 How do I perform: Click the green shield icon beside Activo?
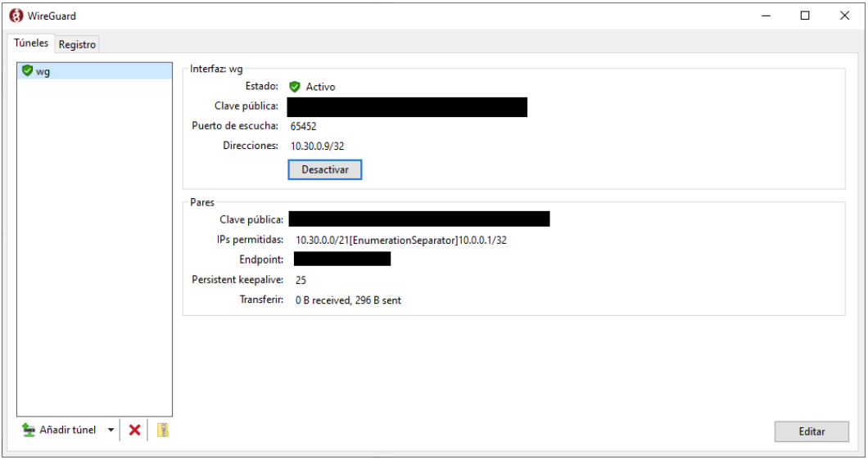[x=295, y=87]
